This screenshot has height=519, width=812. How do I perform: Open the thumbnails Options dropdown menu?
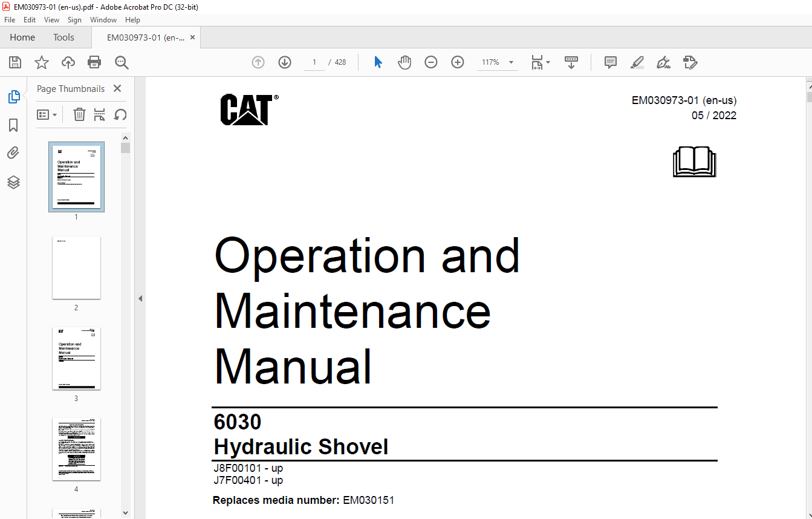pyautogui.click(x=47, y=114)
